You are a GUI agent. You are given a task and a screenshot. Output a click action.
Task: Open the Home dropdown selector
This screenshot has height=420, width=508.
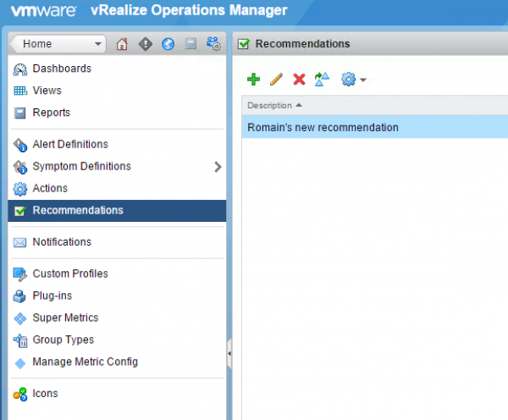(x=58, y=44)
